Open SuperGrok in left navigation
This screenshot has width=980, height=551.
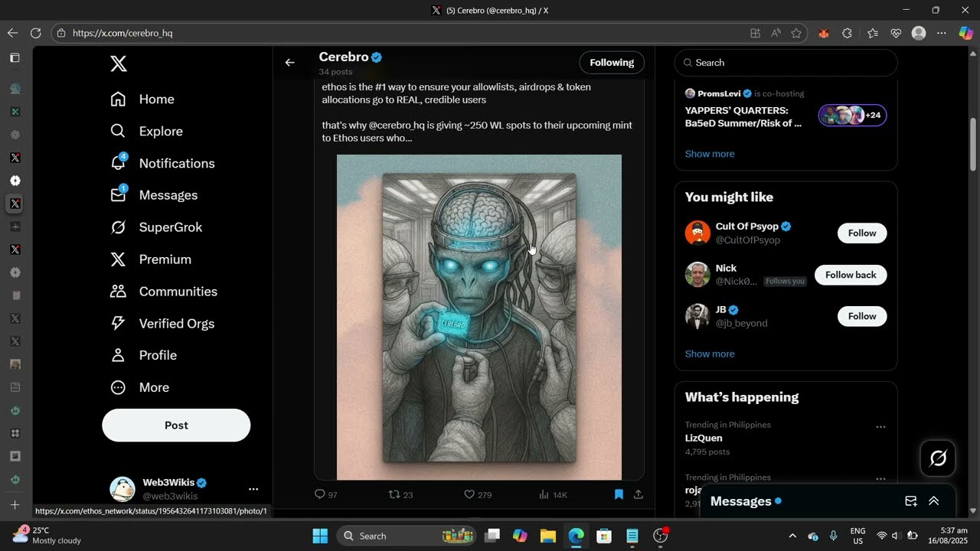156,227
